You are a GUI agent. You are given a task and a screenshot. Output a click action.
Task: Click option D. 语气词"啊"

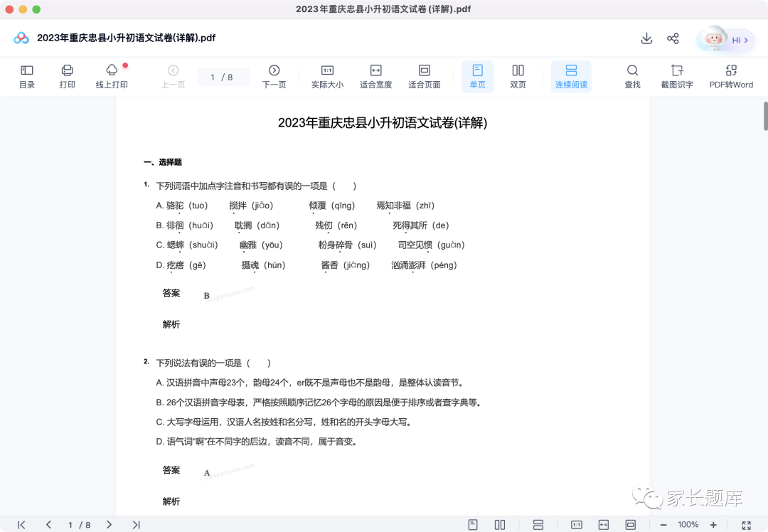pyautogui.click(x=257, y=442)
